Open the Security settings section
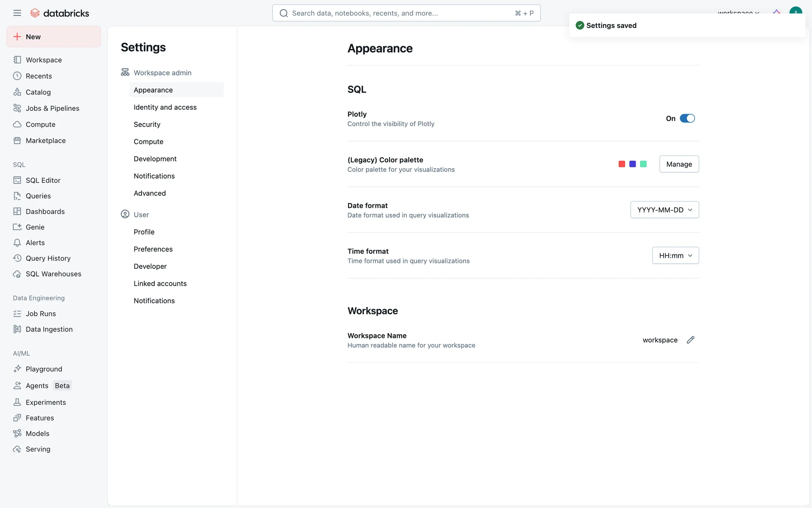Viewport: 812px width, 508px height. click(x=147, y=124)
